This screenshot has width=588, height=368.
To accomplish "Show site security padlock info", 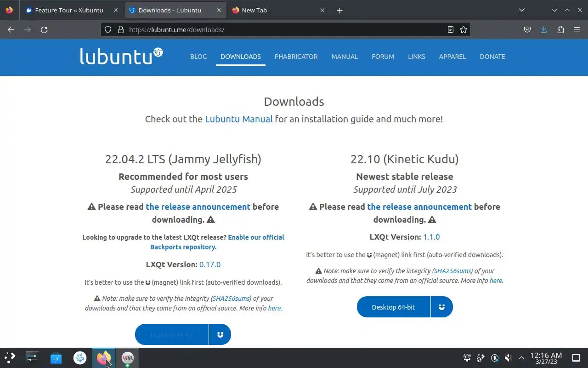I will pos(121,29).
